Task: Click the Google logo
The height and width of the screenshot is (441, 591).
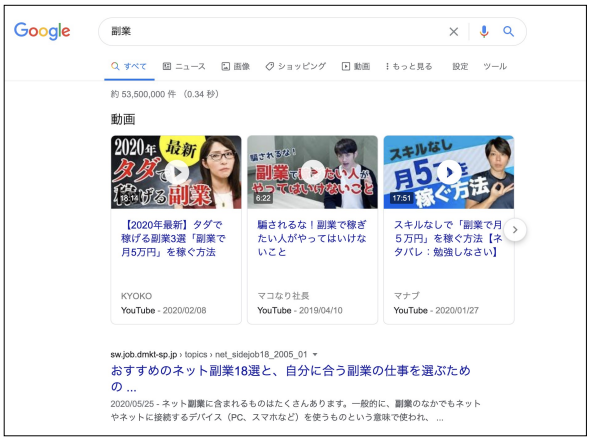Action: (42, 31)
